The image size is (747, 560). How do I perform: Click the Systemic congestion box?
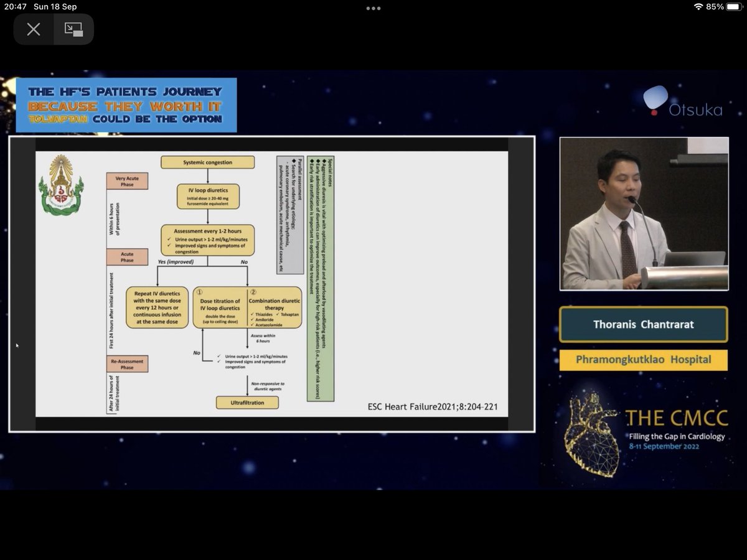[207, 162]
